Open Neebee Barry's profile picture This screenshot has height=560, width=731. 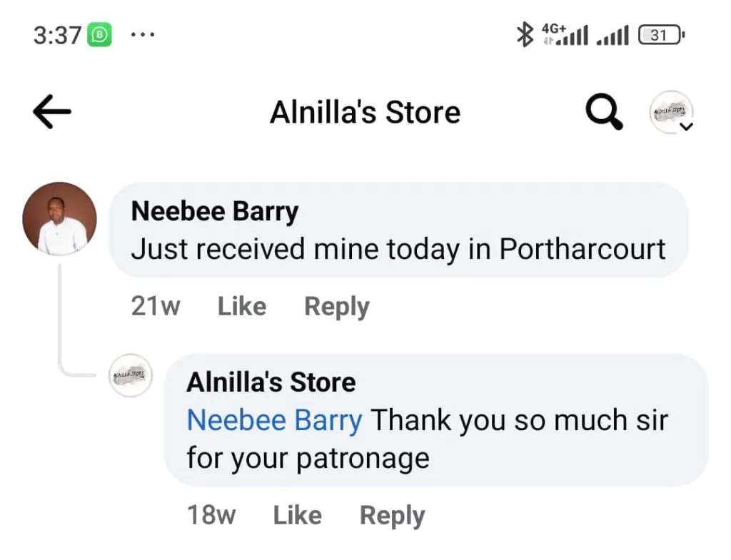point(60,218)
